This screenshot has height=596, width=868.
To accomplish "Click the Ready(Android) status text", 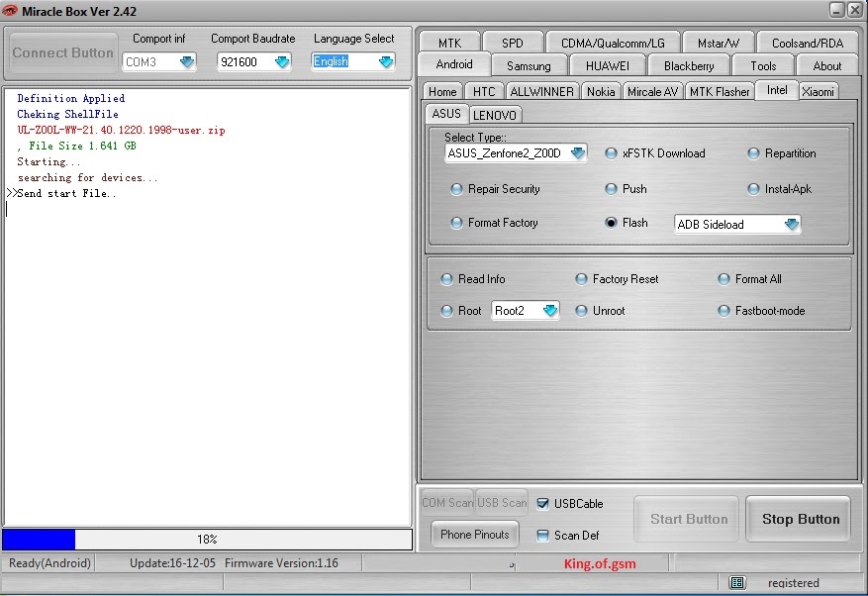I will [49, 563].
